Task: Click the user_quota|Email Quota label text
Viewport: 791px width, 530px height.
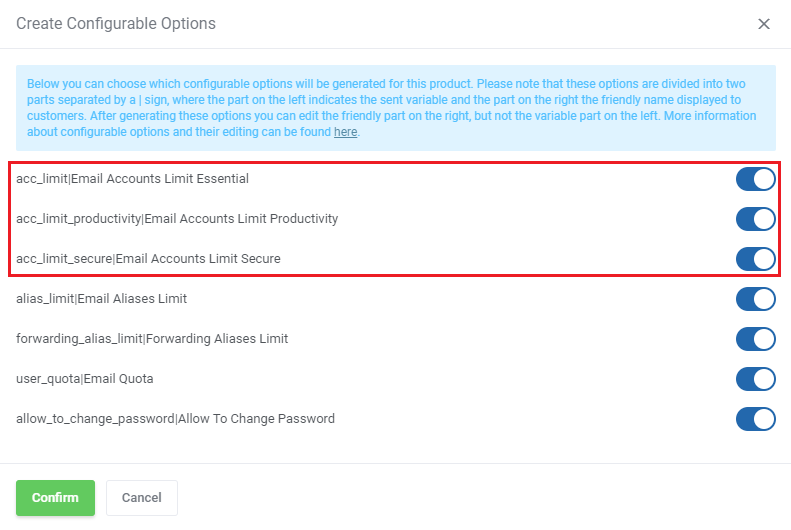Action: (x=85, y=379)
